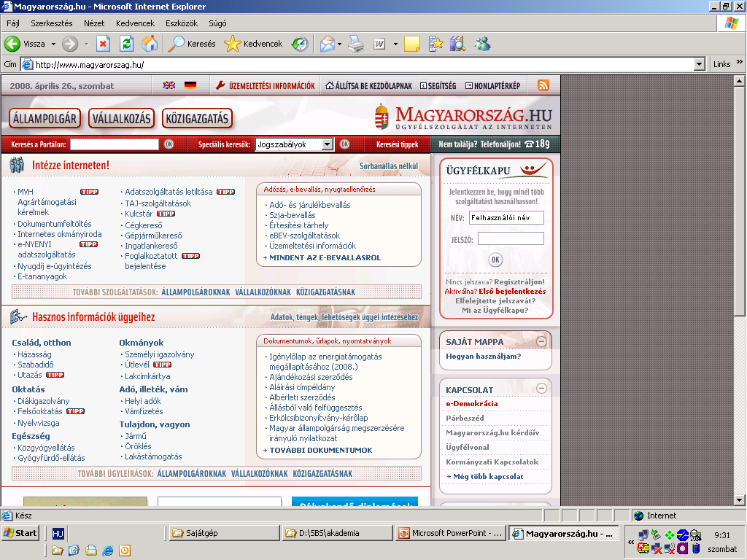Switch to the Sajátgép taskbar window
The image size is (747, 560).
click(225, 533)
